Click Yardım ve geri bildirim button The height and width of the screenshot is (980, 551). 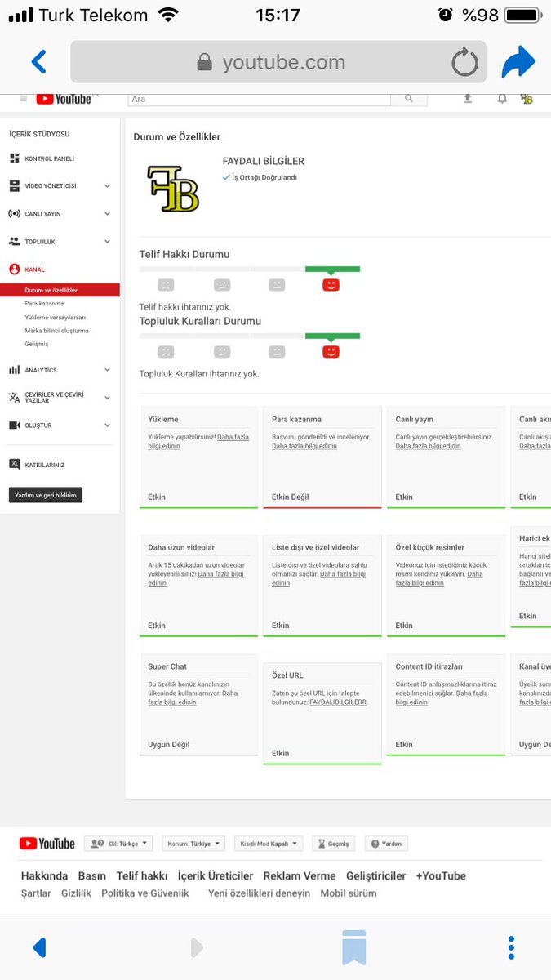(x=46, y=495)
